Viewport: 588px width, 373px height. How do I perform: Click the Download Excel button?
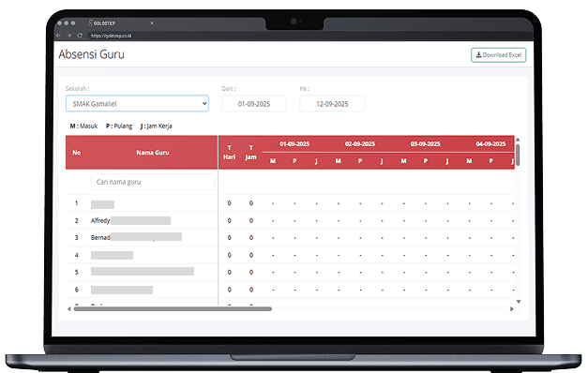498,55
